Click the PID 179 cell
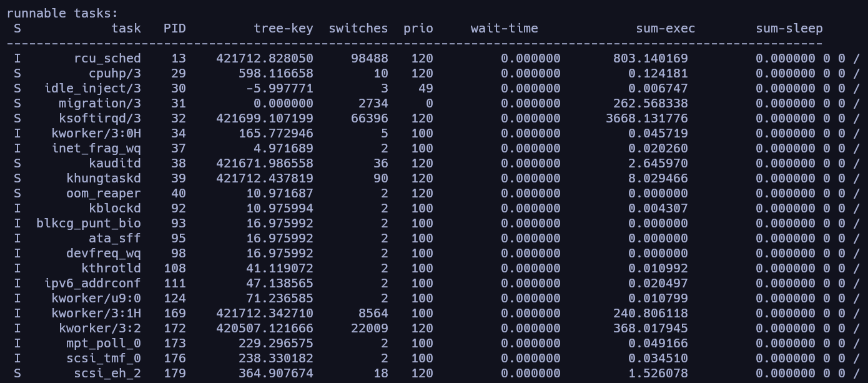868x383 pixels. coord(175,373)
